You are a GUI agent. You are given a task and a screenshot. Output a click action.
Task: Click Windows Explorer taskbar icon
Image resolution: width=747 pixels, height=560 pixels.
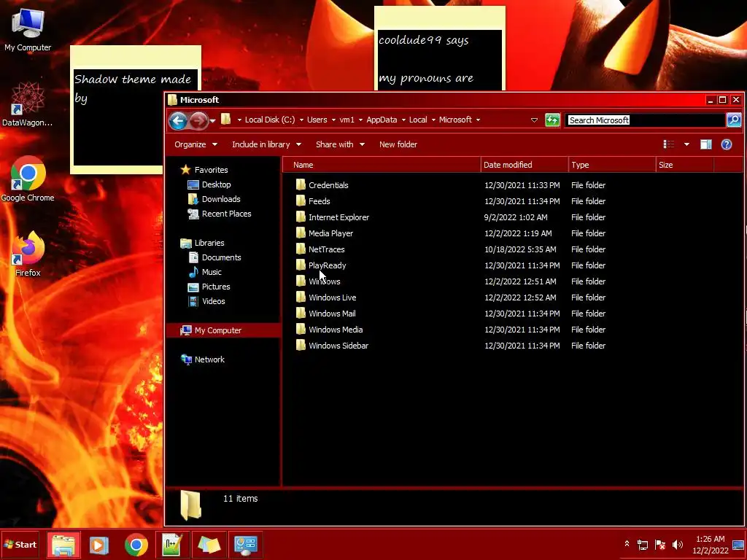click(63, 545)
